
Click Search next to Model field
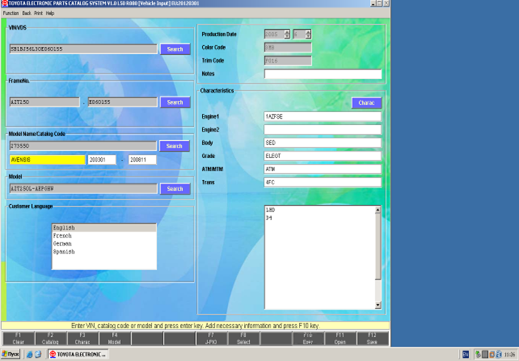175,189
